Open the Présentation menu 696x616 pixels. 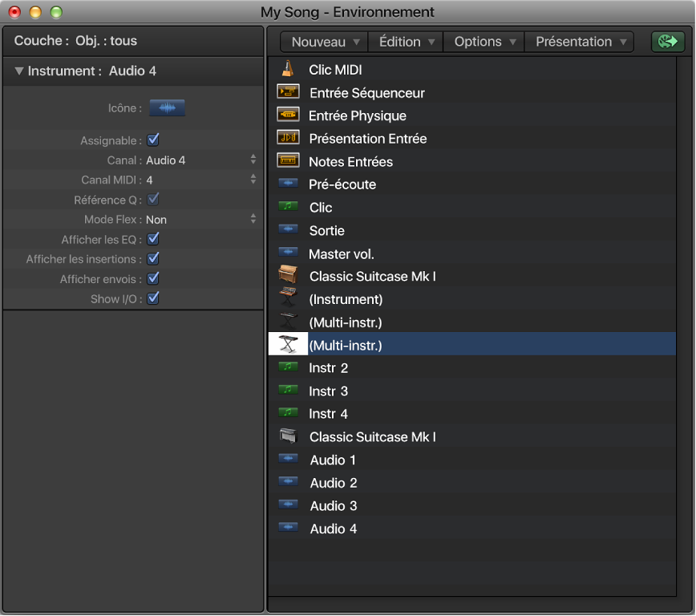click(578, 42)
